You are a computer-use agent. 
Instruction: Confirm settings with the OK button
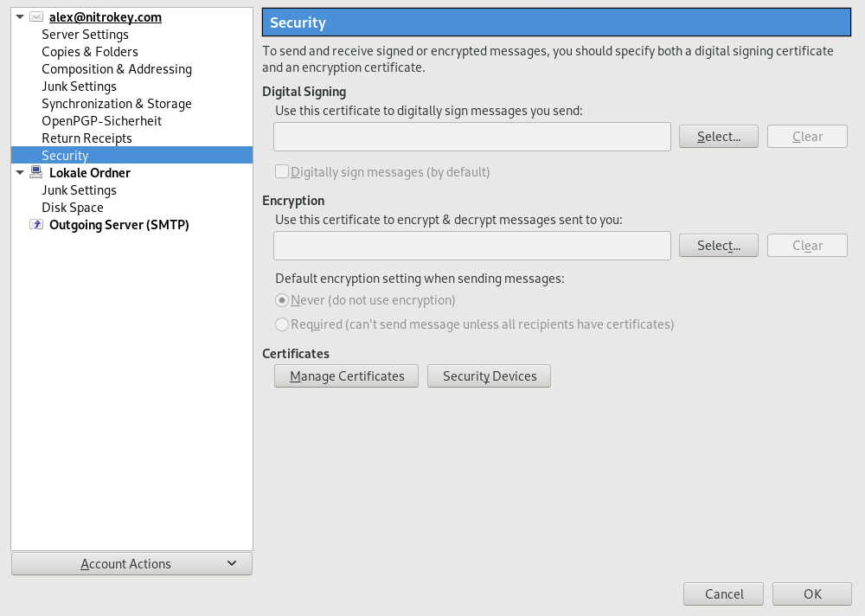pos(812,594)
